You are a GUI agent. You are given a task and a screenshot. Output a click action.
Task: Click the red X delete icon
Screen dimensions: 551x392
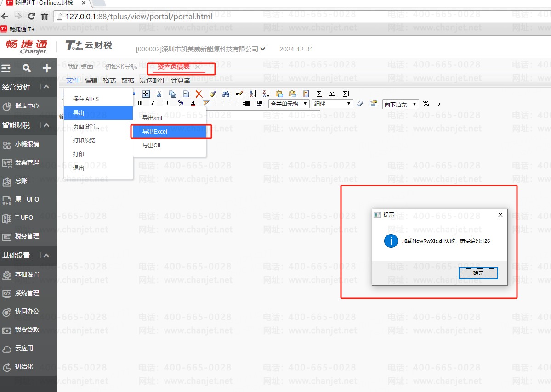[x=199, y=94]
